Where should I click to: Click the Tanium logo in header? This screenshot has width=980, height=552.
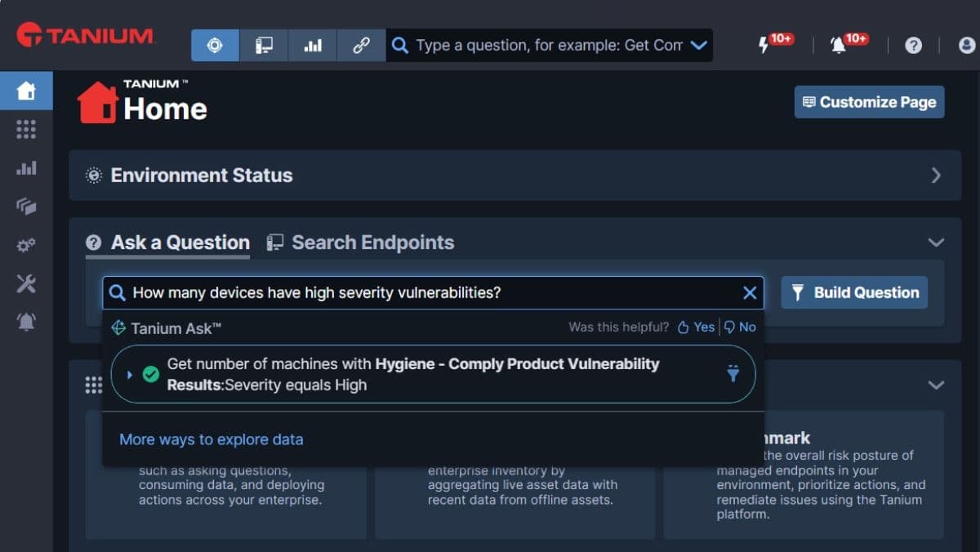85,36
